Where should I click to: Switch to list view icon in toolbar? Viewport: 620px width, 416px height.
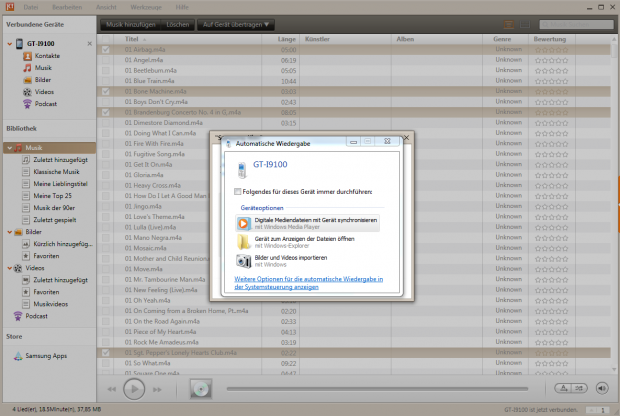point(508,25)
